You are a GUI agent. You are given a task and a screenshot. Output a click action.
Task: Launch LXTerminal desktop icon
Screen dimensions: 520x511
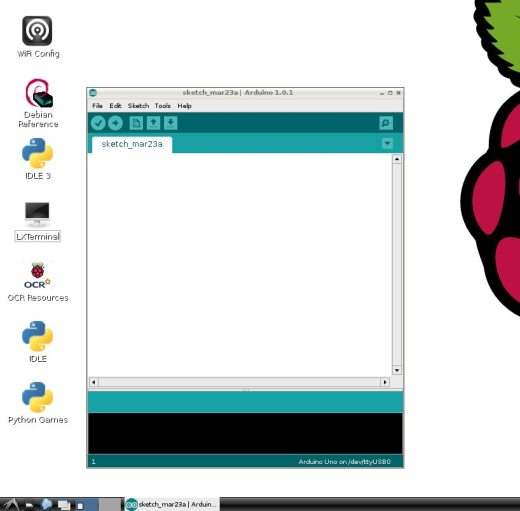click(x=37, y=221)
